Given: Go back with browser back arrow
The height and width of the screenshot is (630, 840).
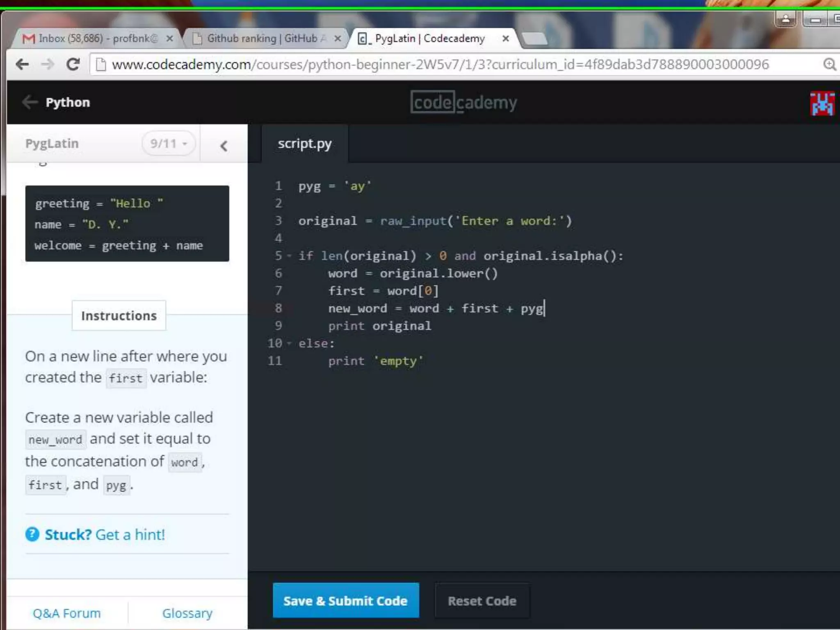Looking at the screenshot, I should coord(22,64).
